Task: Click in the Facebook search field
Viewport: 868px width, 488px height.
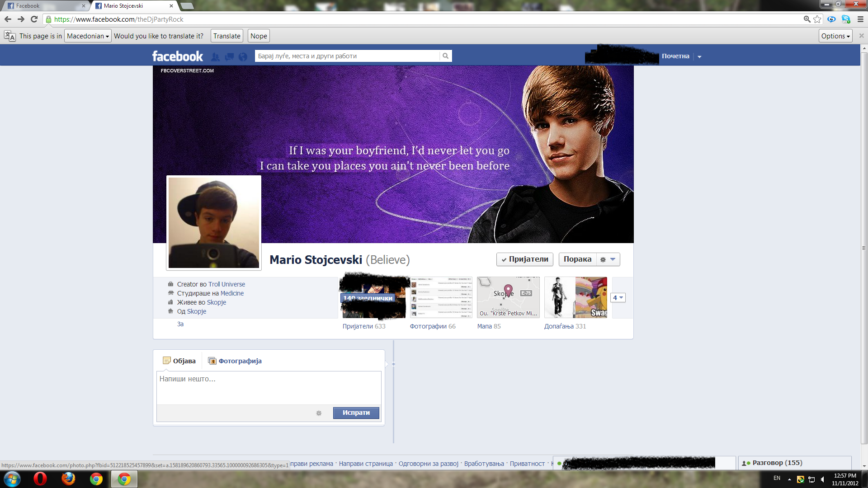Action: (347, 56)
